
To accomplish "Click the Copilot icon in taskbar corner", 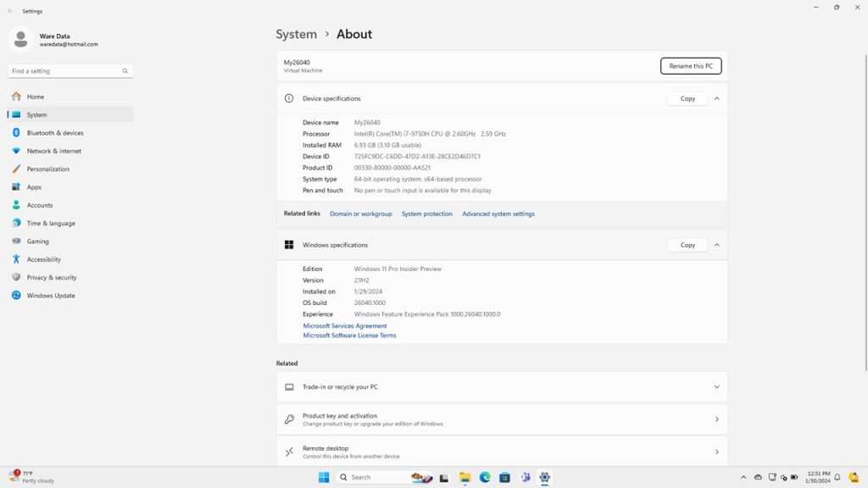I will (x=854, y=478).
